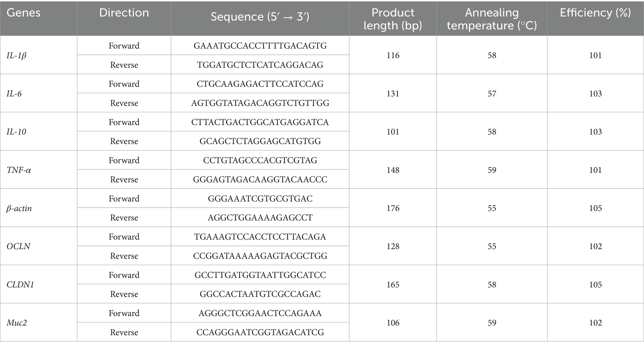
Task: Click the CLDN1 gene cell
Action: click(20, 285)
